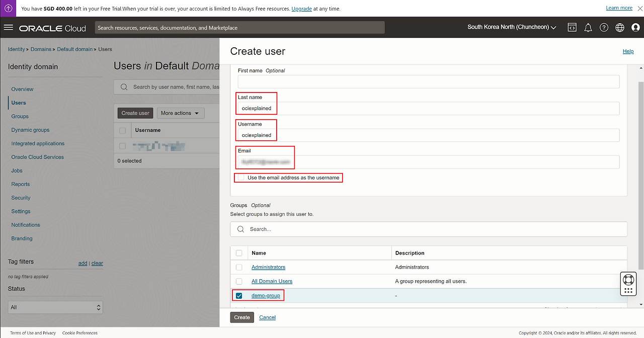Open Dynamic groups in the sidebar
The width and height of the screenshot is (644, 338).
(30, 130)
